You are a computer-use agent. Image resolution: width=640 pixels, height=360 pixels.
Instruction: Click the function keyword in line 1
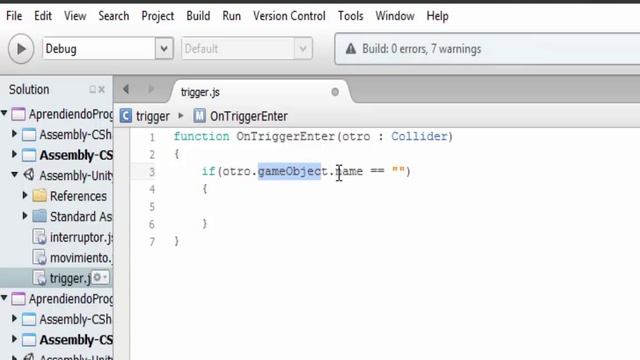coord(202,136)
